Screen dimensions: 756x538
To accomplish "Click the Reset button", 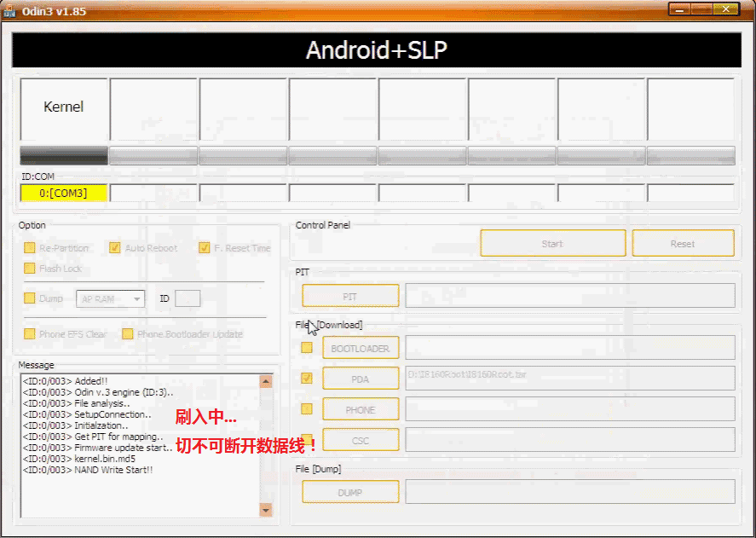I will click(684, 243).
